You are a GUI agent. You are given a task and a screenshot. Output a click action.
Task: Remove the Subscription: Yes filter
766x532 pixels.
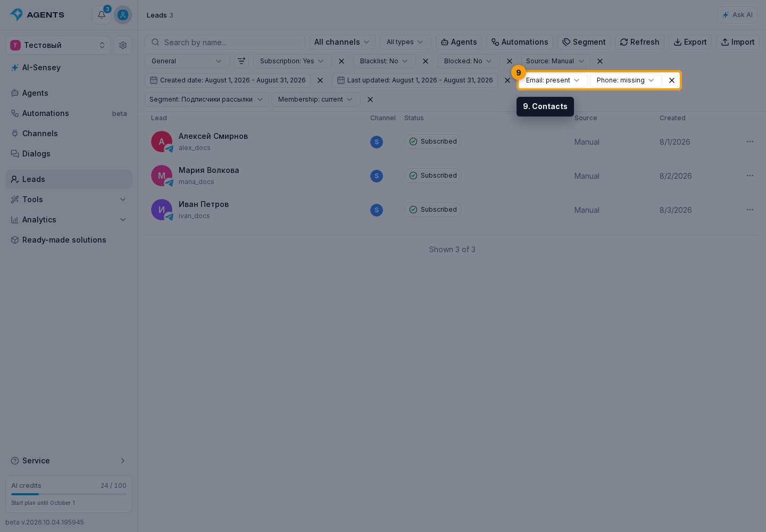click(x=342, y=61)
